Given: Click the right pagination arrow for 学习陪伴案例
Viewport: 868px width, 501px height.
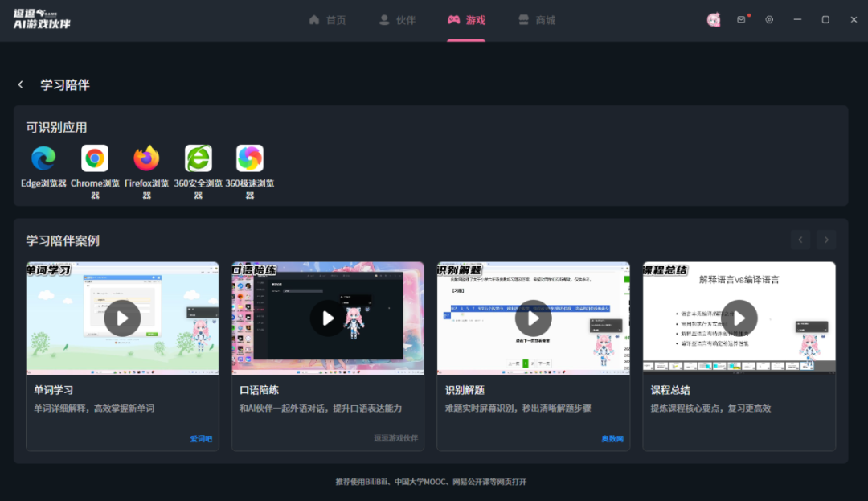Looking at the screenshot, I should pos(826,239).
